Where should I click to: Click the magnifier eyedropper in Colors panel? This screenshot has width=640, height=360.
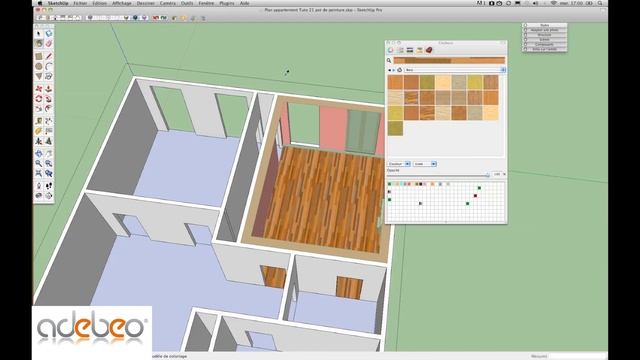coord(389,60)
